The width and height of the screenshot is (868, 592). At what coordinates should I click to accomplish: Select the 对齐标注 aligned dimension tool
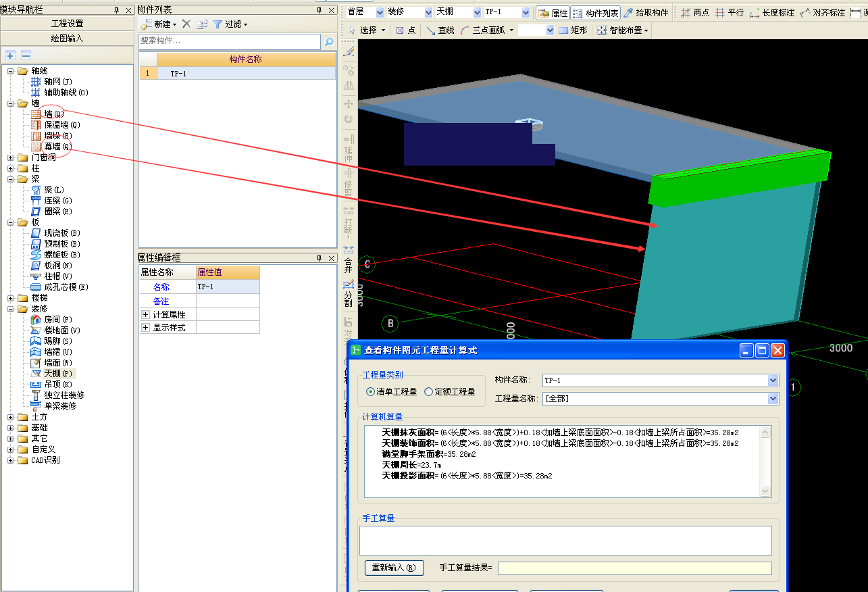click(x=822, y=13)
